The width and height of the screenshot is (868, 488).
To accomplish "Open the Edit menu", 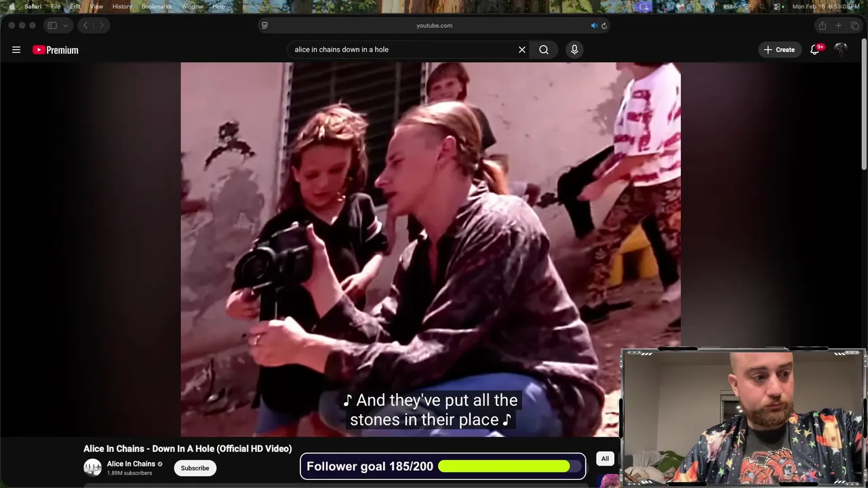I will pyautogui.click(x=75, y=6).
